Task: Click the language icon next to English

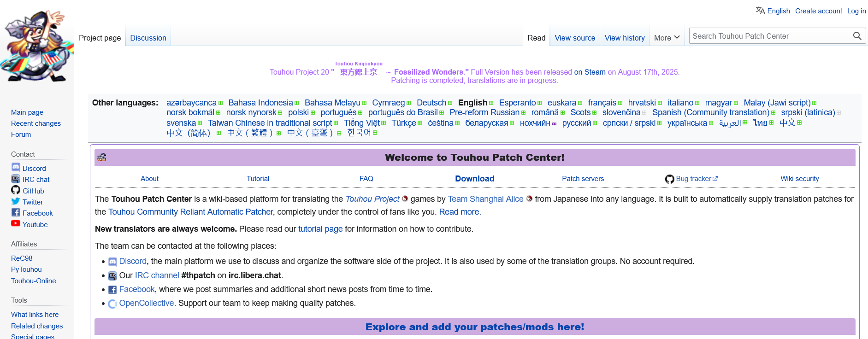Action: tap(760, 11)
